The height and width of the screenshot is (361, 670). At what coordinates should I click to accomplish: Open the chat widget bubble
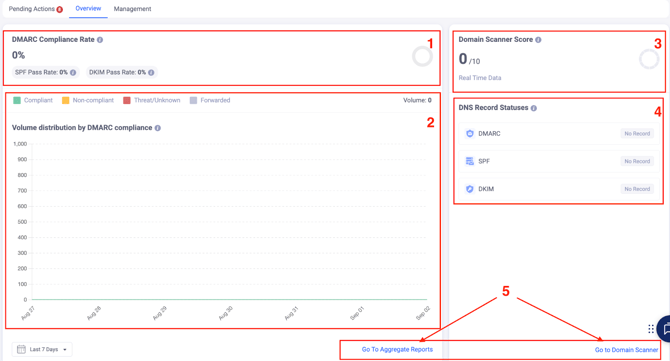click(664, 329)
